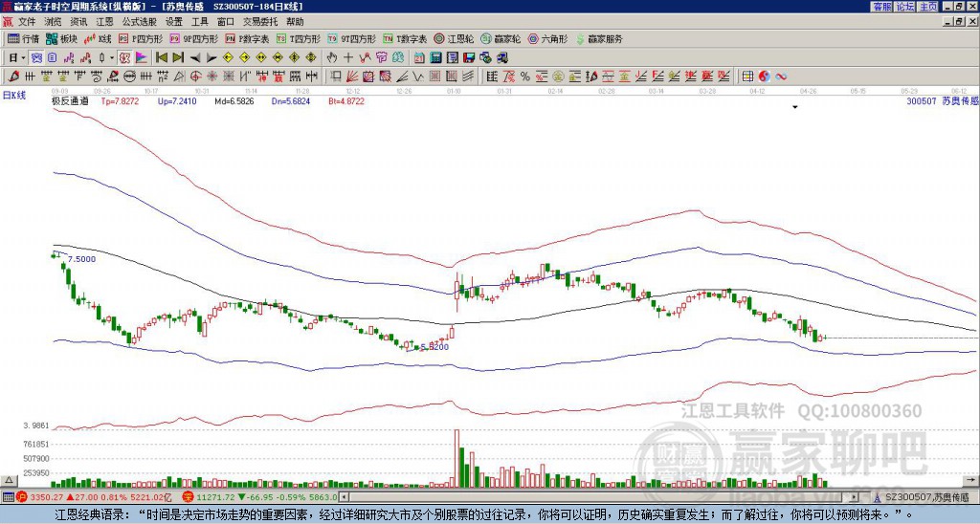The image size is (980, 524).
Task: Expand the volume panel up arrow
Action: pos(9,480)
